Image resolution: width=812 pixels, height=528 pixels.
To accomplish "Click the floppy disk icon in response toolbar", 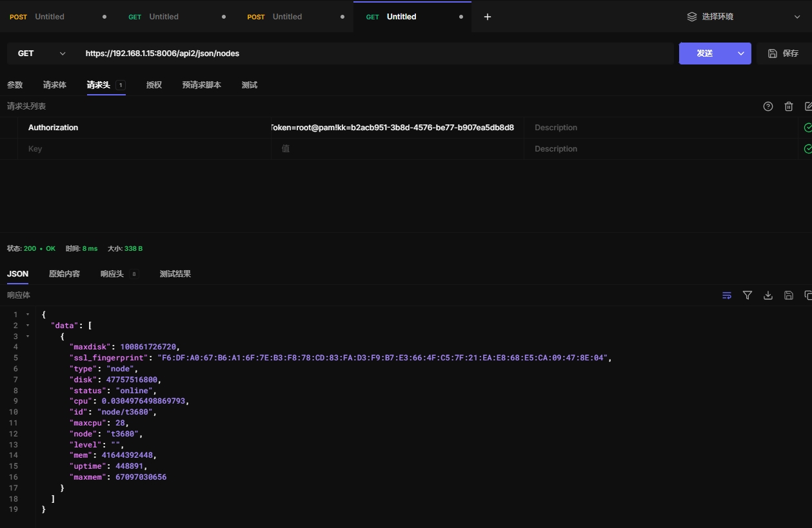I will point(788,295).
